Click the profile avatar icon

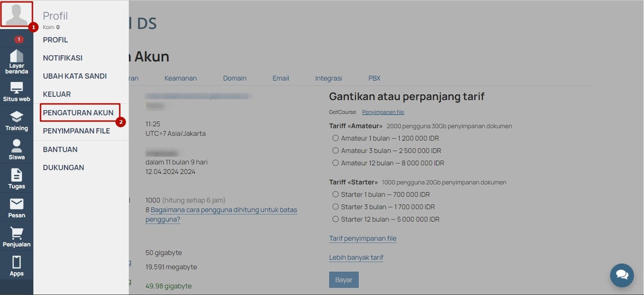17,14
